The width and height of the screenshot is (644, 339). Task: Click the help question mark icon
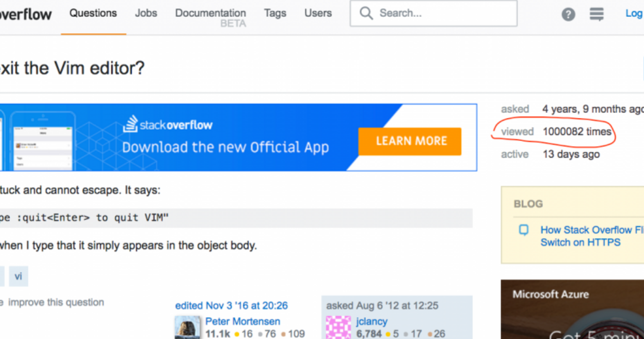tap(568, 14)
